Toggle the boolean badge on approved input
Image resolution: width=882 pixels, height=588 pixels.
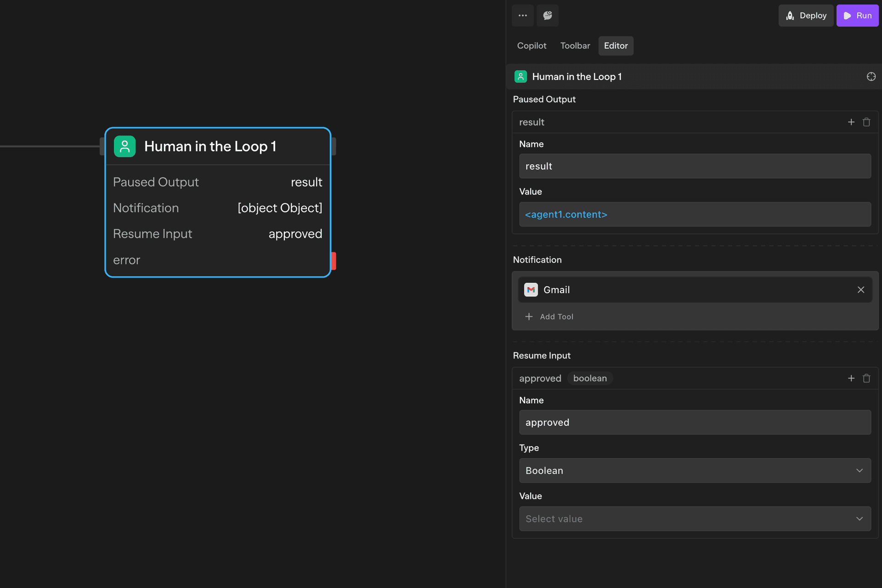coord(590,378)
